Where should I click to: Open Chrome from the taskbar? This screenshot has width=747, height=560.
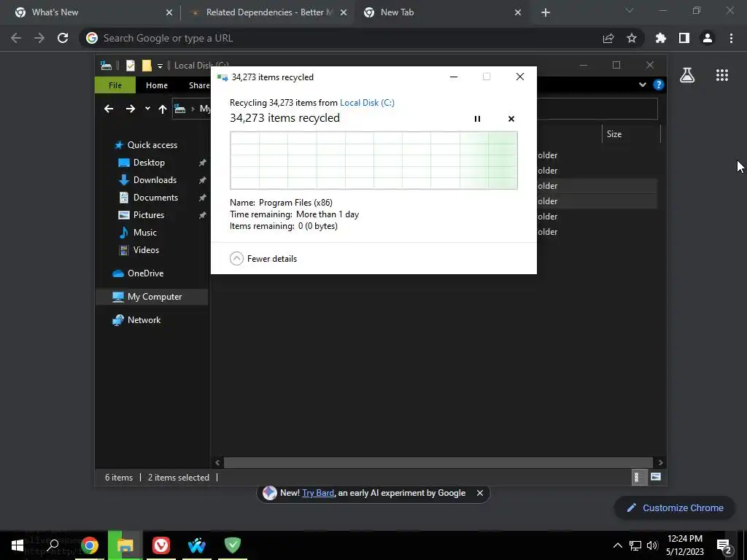90,545
